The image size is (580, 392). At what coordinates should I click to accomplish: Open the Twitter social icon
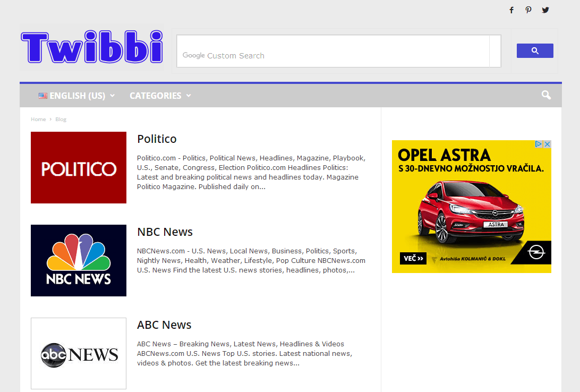point(545,10)
